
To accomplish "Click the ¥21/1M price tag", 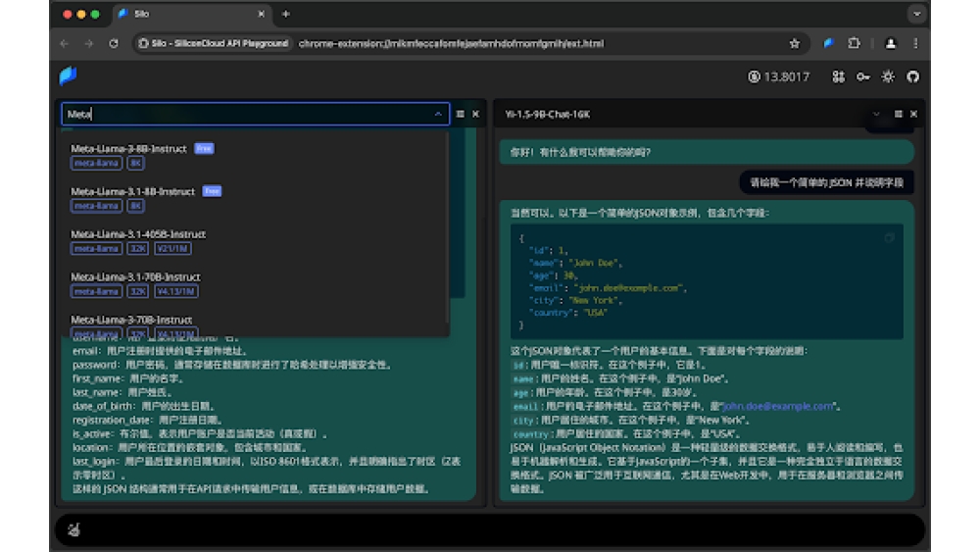I will click(x=172, y=248).
